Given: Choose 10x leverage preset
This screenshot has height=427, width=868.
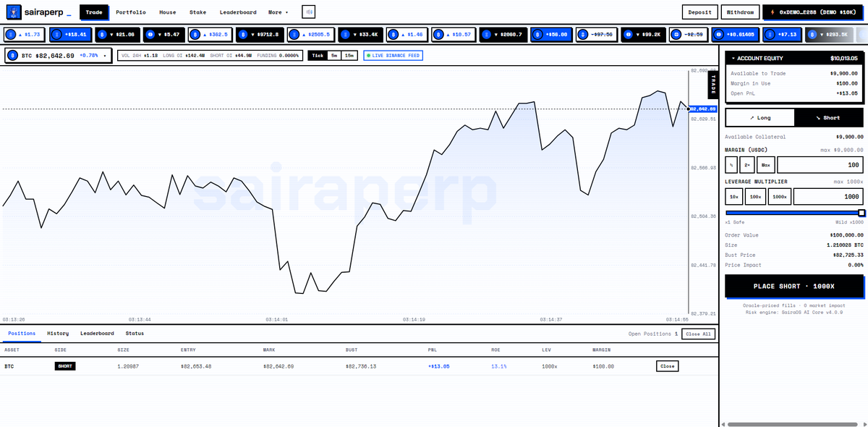Looking at the screenshot, I should coord(734,196).
